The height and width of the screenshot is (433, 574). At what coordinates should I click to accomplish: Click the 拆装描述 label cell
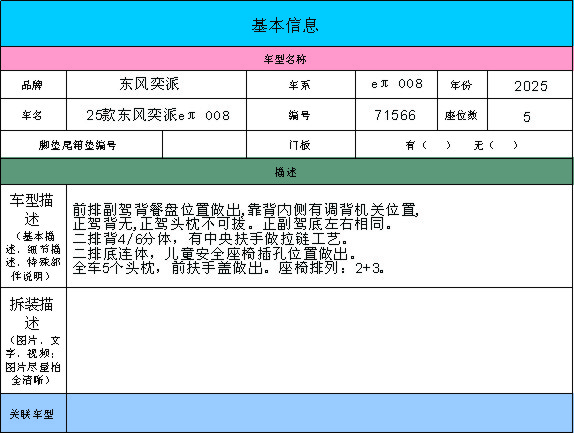(33, 341)
